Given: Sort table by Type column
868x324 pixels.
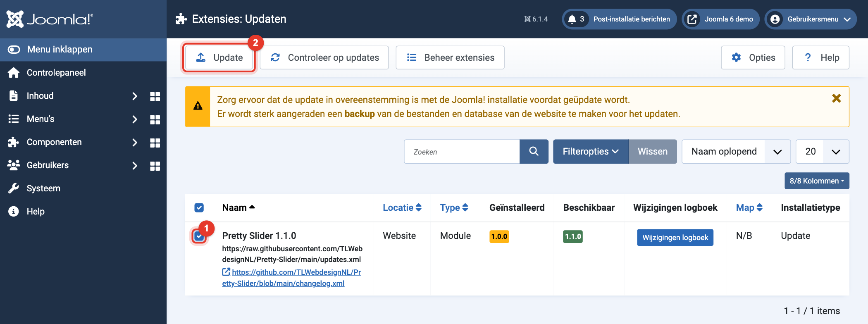Looking at the screenshot, I should 454,207.
